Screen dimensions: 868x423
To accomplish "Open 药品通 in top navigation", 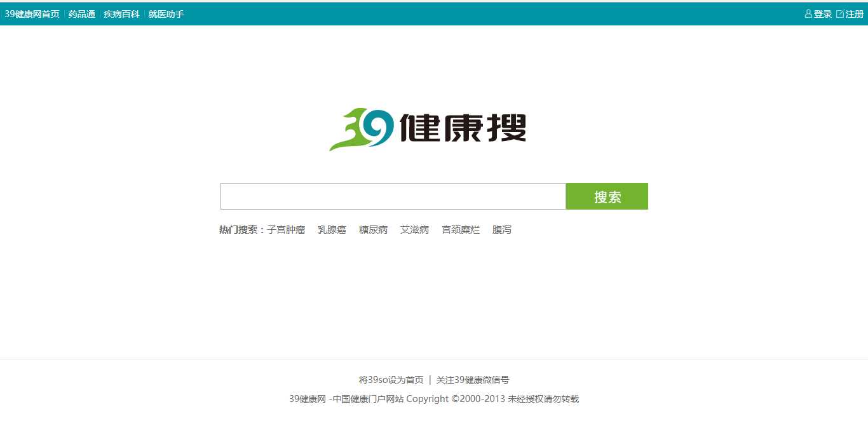I will tap(82, 14).
